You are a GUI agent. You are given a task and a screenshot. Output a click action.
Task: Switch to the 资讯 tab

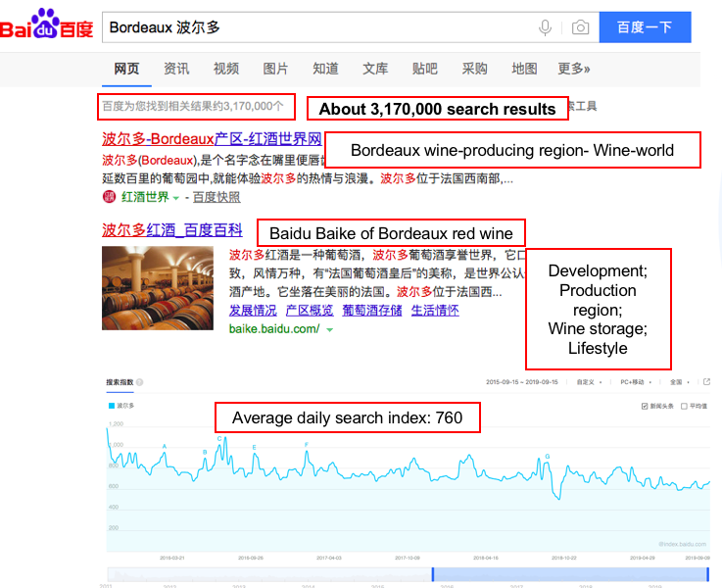coord(176,69)
